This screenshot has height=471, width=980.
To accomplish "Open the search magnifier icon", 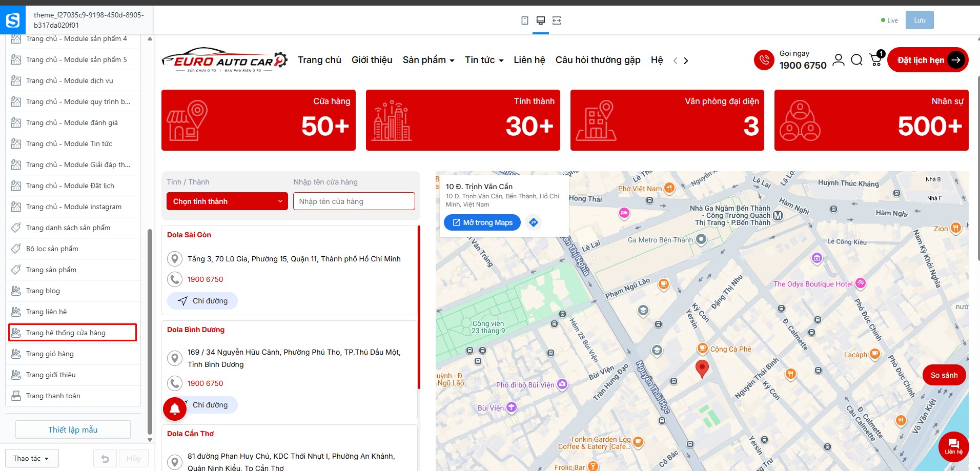I will (x=856, y=60).
